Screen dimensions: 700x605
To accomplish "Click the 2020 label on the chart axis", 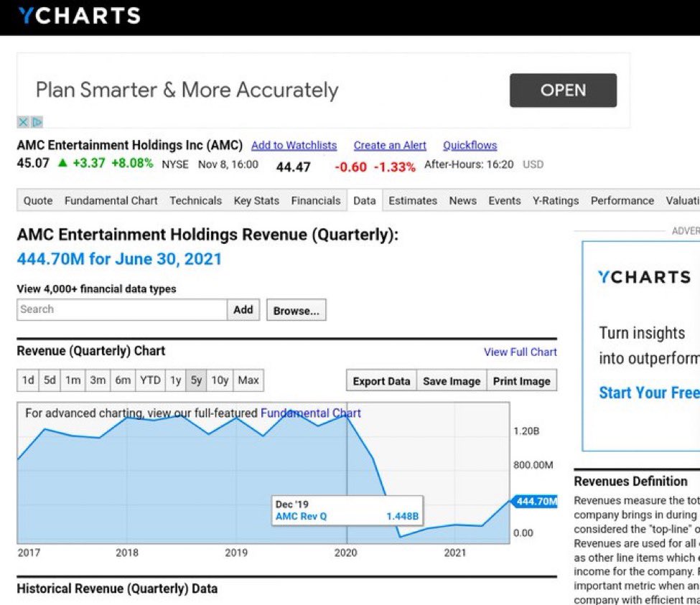I will tap(345, 553).
